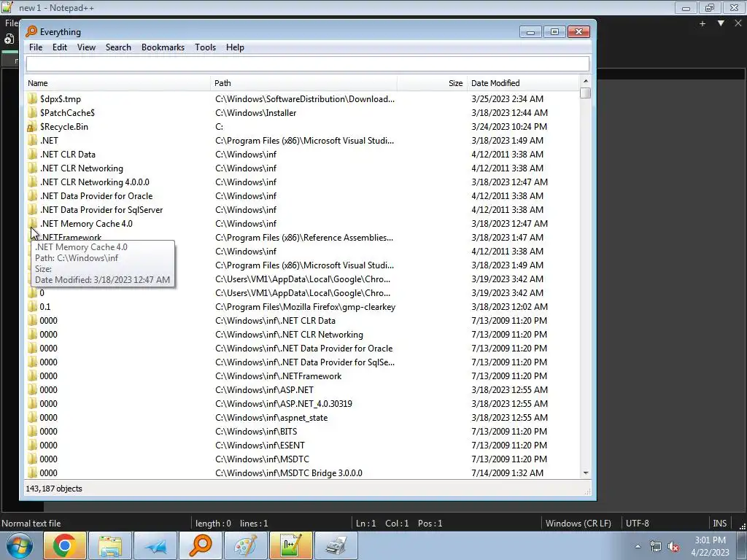
Task: Select the $PatchCache$ folder icon
Action: pyautogui.click(x=32, y=112)
